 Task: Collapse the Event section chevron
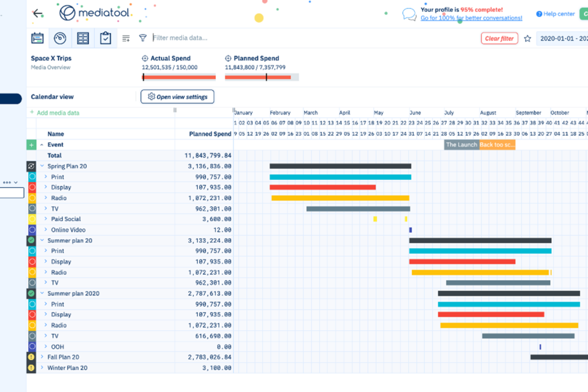[42, 145]
